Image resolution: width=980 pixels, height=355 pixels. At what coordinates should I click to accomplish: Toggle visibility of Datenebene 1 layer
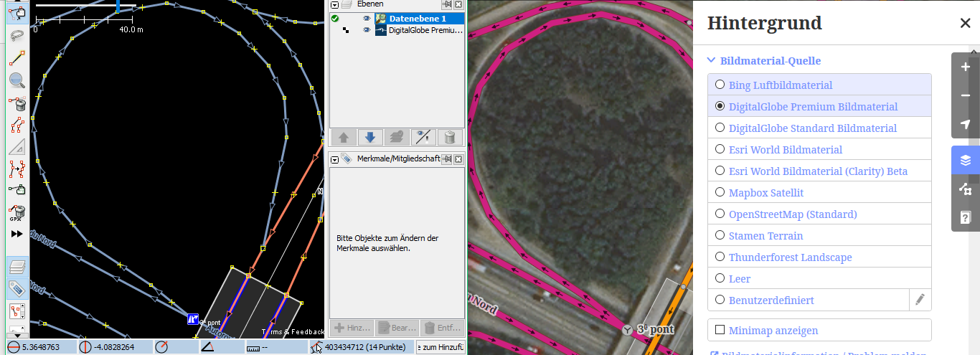pyautogui.click(x=367, y=19)
